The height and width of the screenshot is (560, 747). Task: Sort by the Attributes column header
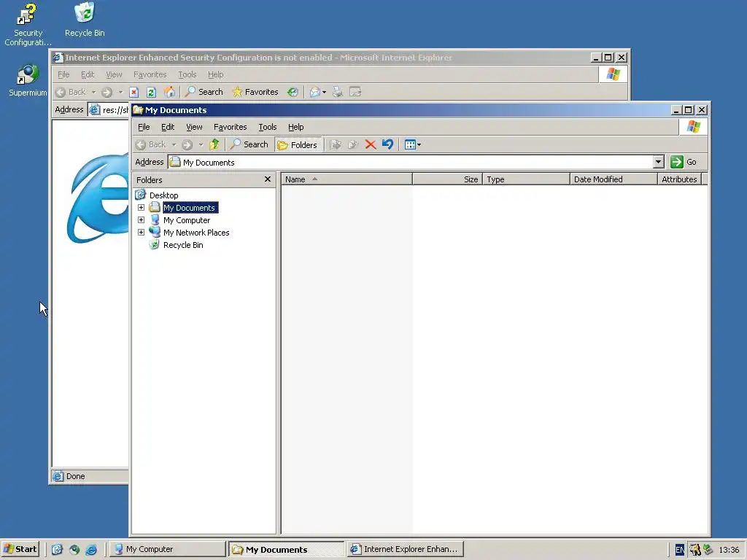[680, 179]
